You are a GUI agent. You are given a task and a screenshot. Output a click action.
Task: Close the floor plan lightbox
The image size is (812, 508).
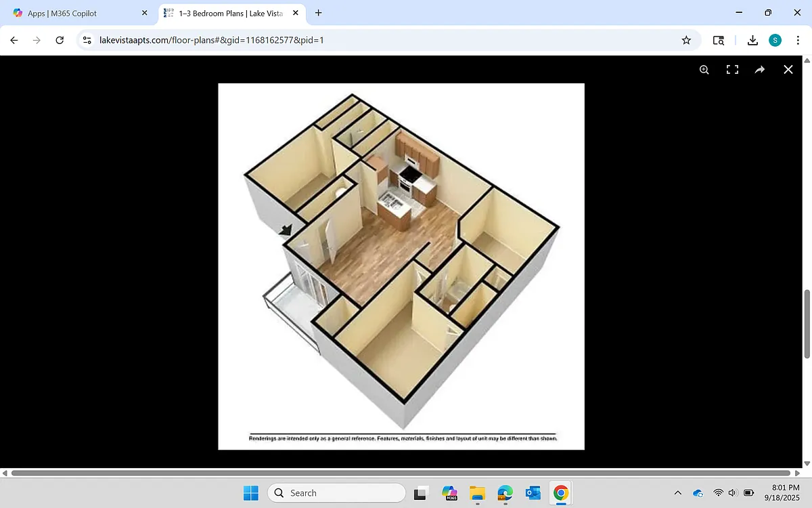pyautogui.click(x=788, y=69)
